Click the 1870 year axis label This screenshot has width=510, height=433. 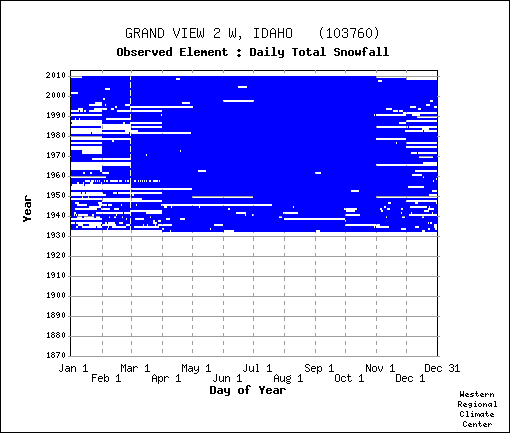tap(56, 356)
